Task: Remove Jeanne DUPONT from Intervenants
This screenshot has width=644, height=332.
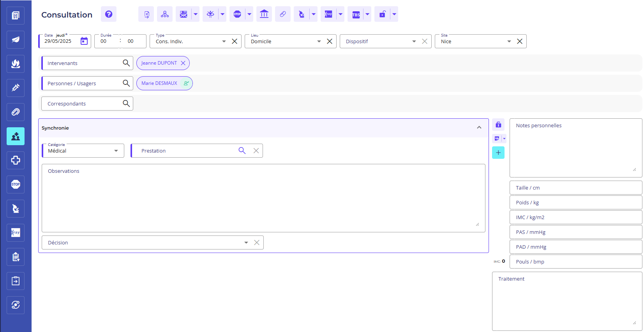Action: pyautogui.click(x=183, y=63)
